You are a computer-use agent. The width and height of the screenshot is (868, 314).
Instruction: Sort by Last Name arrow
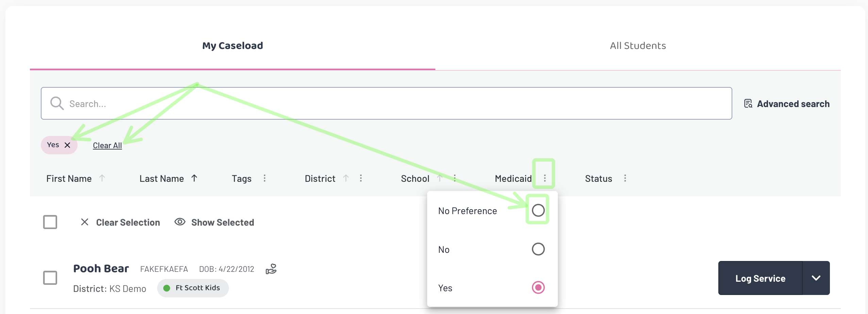click(x=194, y=178)
